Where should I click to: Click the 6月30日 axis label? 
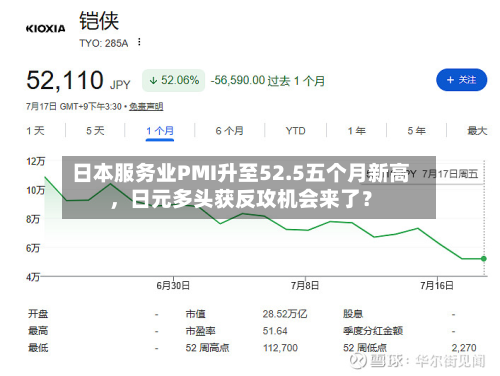(x=173, y=286)
